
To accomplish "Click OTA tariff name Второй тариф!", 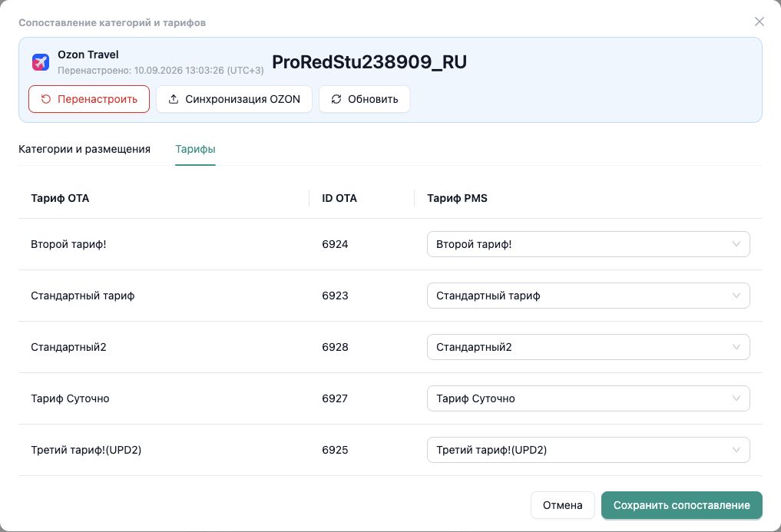I will click(x=68, y=244).
